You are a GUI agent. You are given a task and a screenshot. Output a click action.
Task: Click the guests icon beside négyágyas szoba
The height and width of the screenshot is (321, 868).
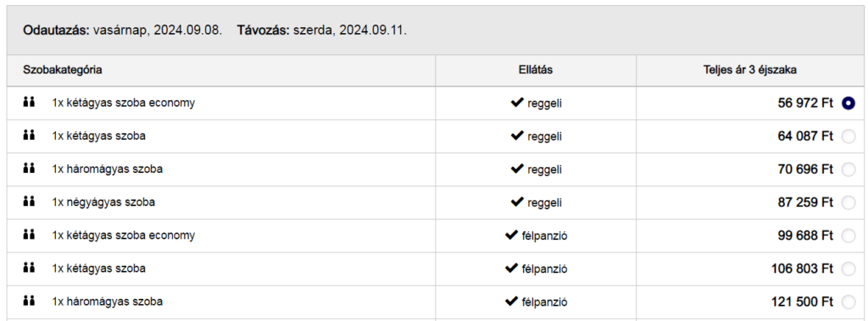click(x=29, y=202)
